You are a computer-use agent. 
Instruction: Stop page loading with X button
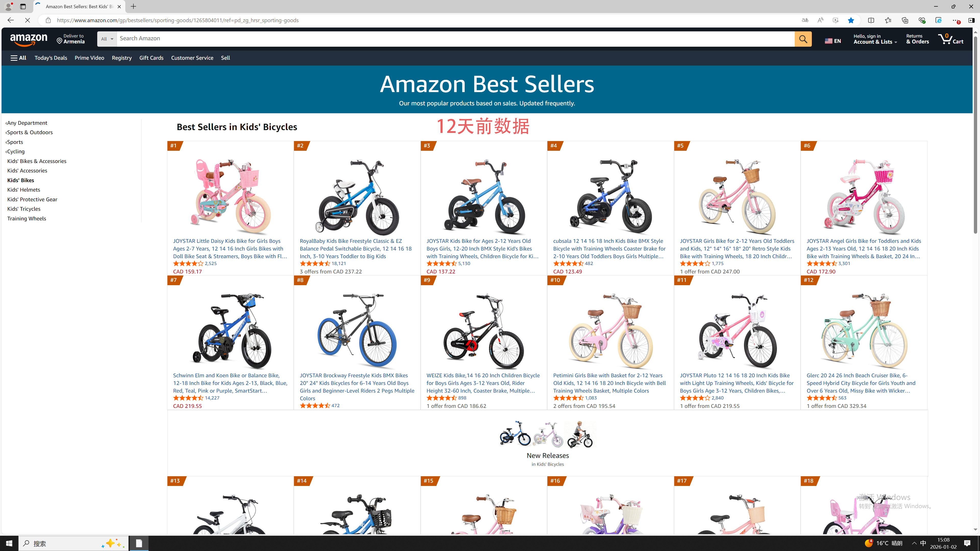[x=27, y=20]
